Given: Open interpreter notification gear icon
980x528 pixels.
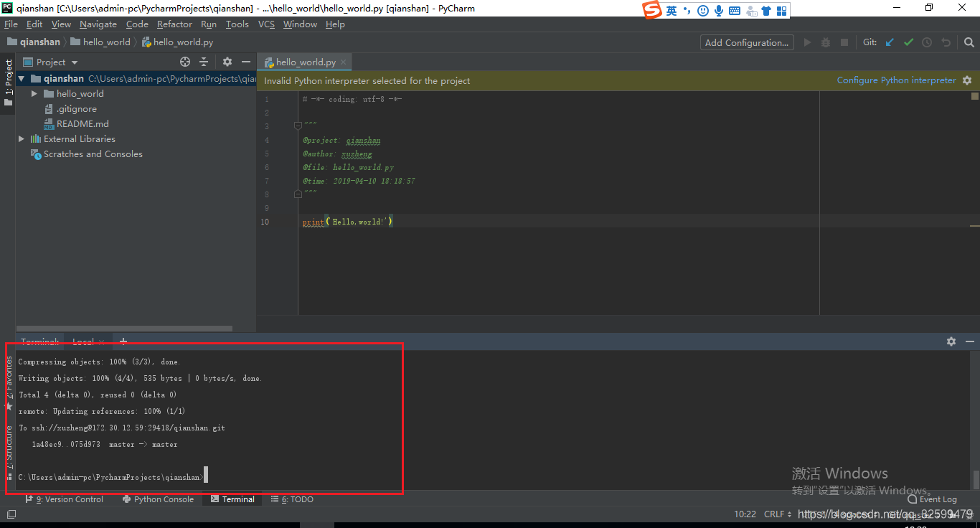Looking at the screenshot, I should point(967,80).
